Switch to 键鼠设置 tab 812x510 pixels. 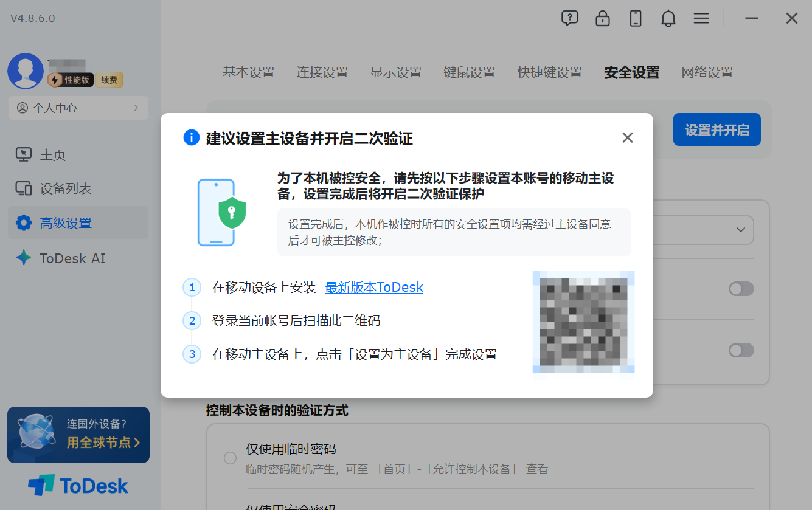470,72
